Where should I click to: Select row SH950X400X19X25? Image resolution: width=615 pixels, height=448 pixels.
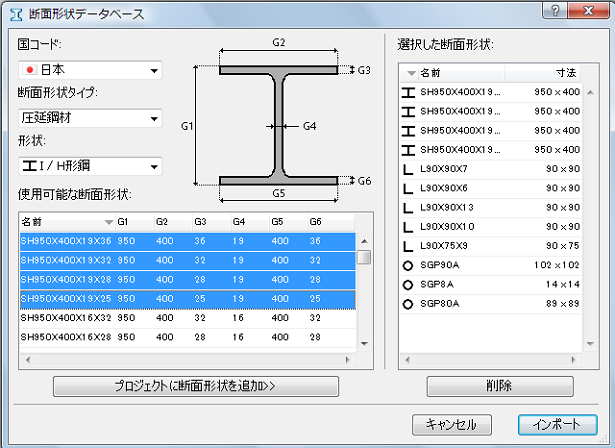click(x=188, y=299)
